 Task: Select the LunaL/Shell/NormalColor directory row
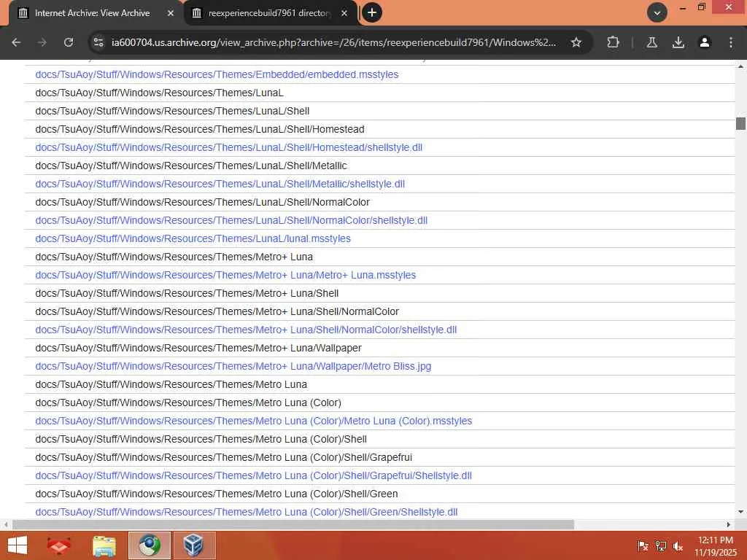tap(379, 203)
